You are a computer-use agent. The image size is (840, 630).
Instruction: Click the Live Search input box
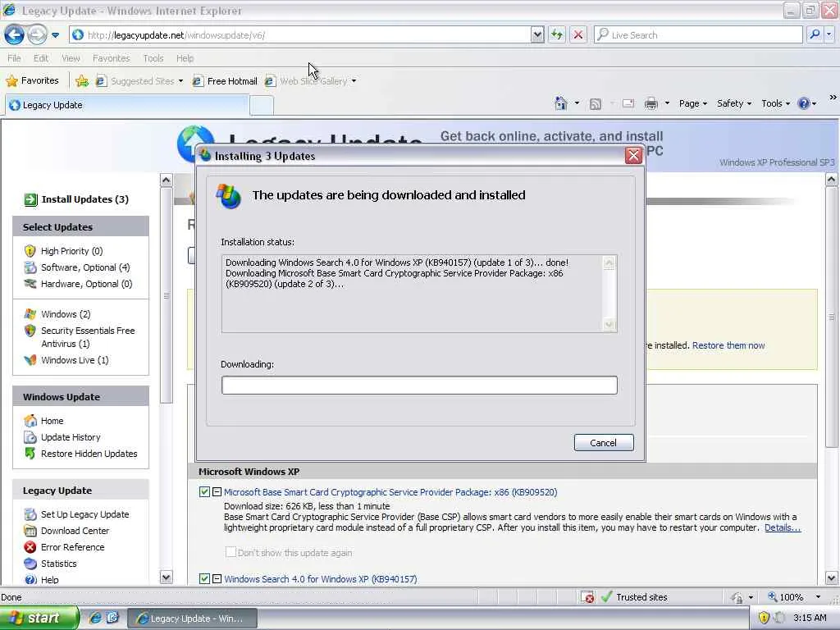[x=698, y=34]
